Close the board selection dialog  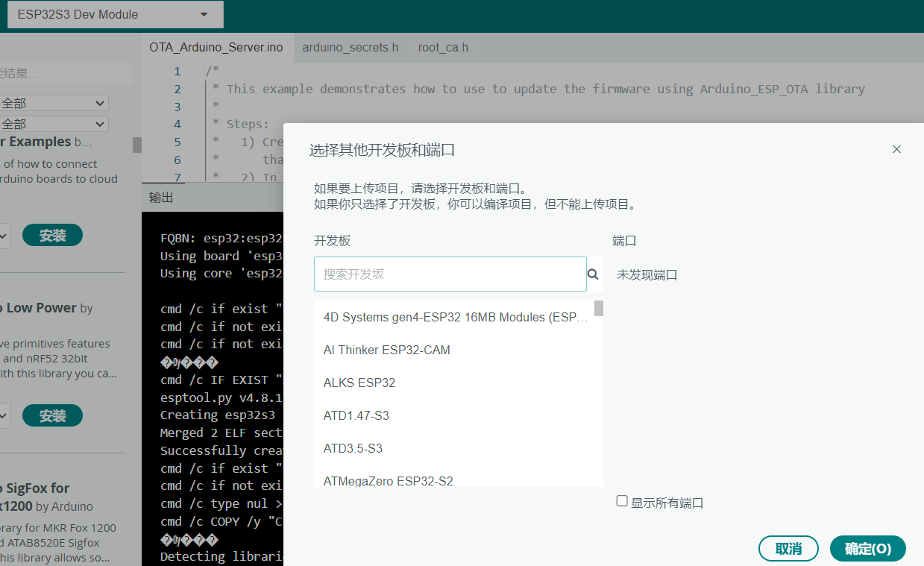tap(896, 149)
